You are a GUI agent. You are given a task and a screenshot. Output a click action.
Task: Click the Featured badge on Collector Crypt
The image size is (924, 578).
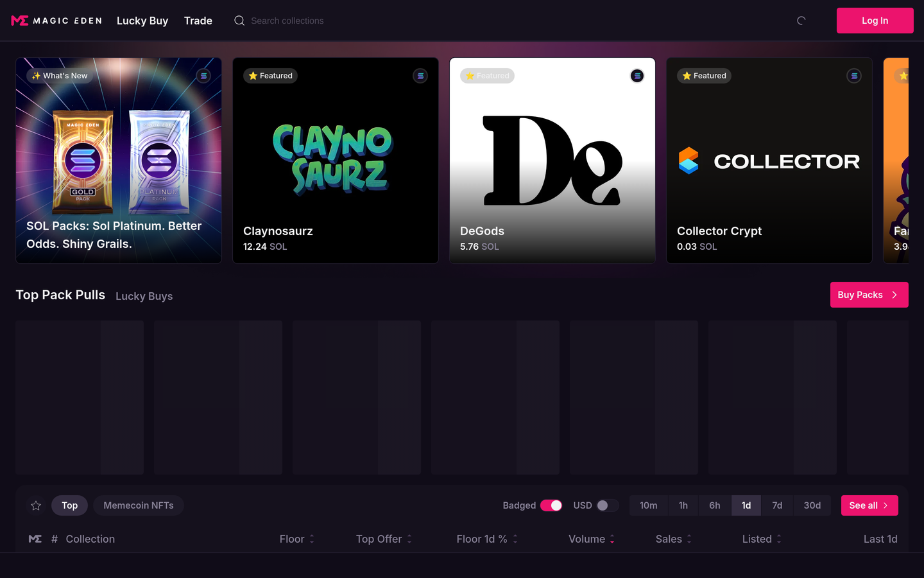(704, 76)
